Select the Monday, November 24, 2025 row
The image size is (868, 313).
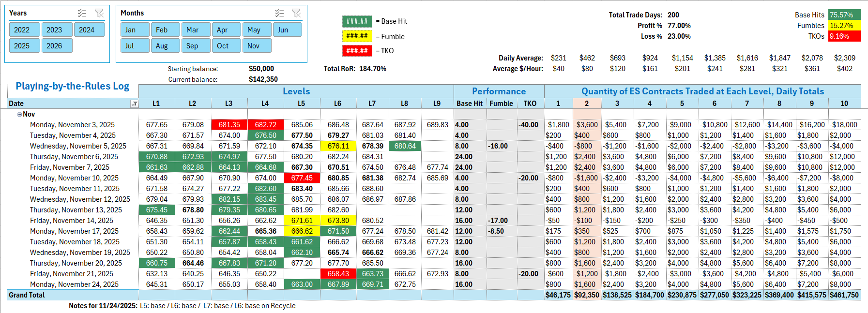(74, 284)
